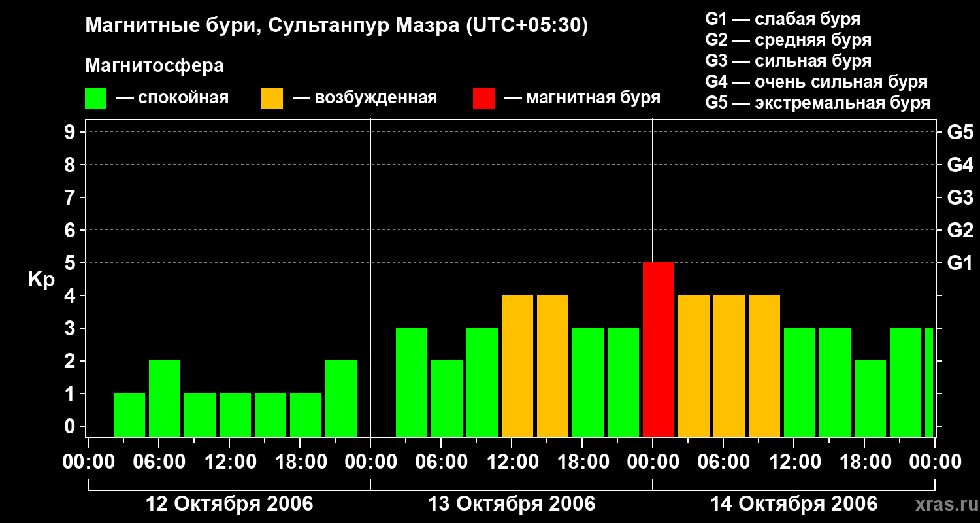Click the '18:00' time label for 13 October
The width and height of the screenshot is (980, 523).
click(x=582, y=462)
